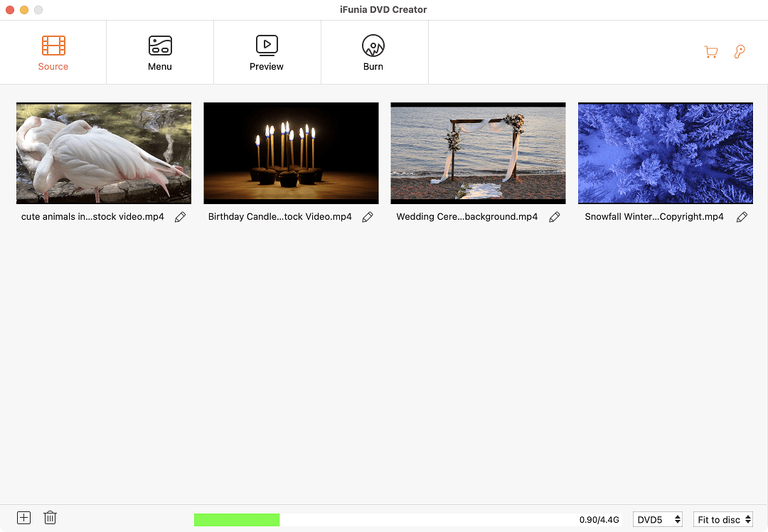Expand the Fit to disc quality dropdown
This screenshot has height=532, width=768.
(722, 520)
